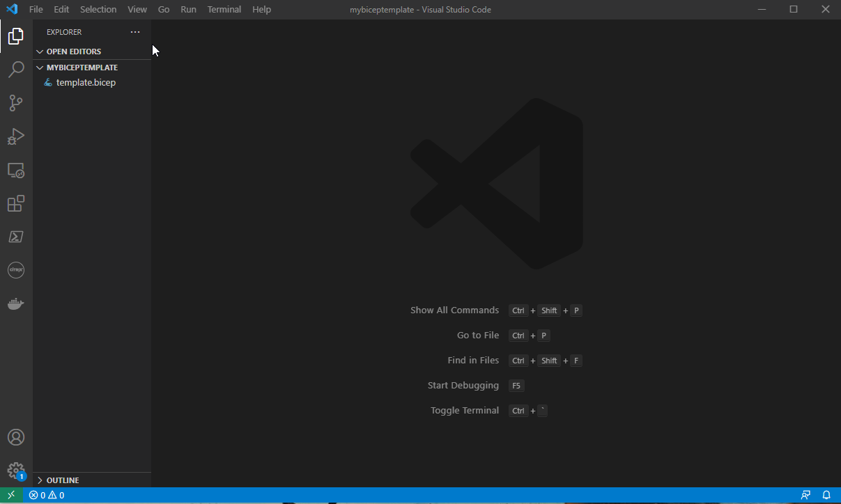Maximize the Visual Studio Code window
The image size is (841, 504).
pyautogui.click(x=794, y=10)
